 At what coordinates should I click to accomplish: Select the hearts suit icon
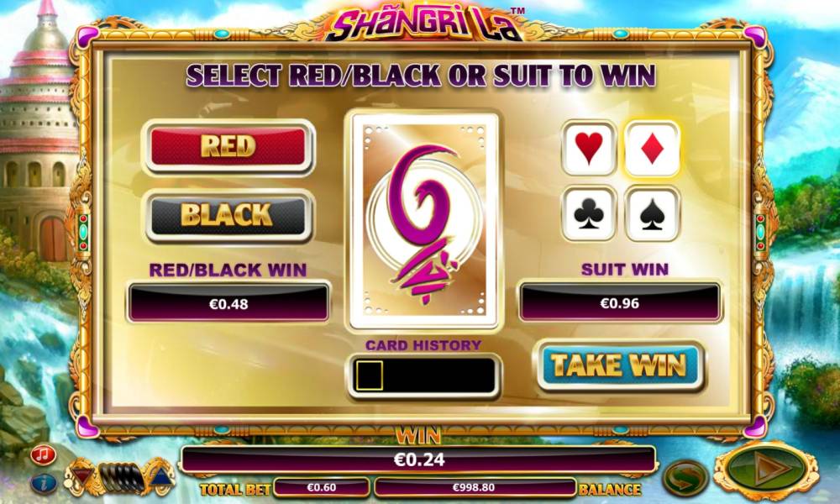[589, 148]
